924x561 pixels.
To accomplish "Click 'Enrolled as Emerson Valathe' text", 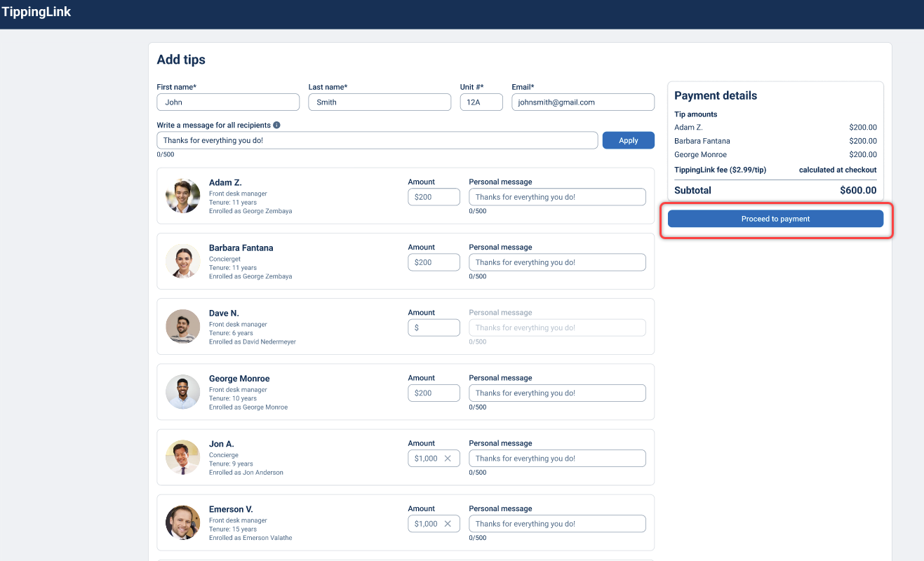I will [x=250, y=538].
